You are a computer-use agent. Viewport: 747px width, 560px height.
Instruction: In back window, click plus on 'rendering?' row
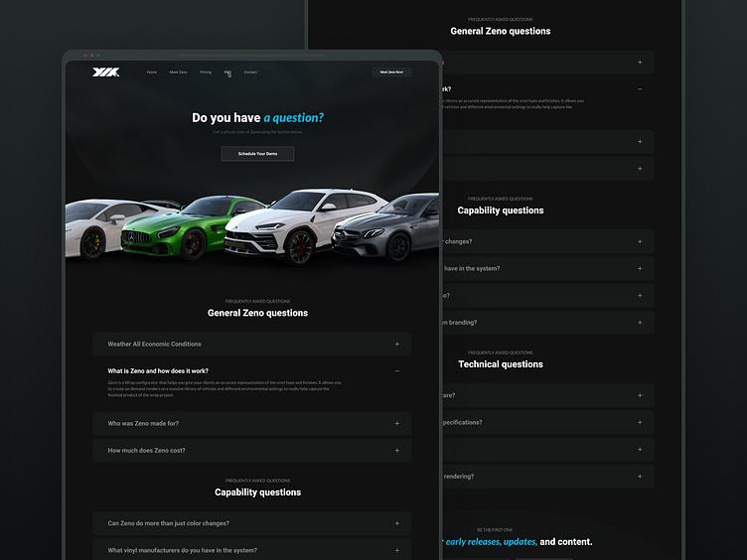pos(640,477)
